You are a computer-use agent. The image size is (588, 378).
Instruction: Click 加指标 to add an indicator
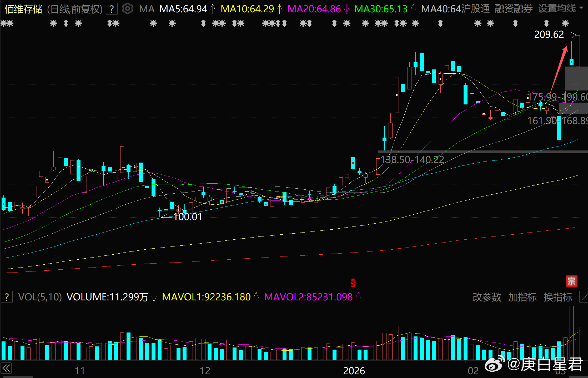point(522,297)
